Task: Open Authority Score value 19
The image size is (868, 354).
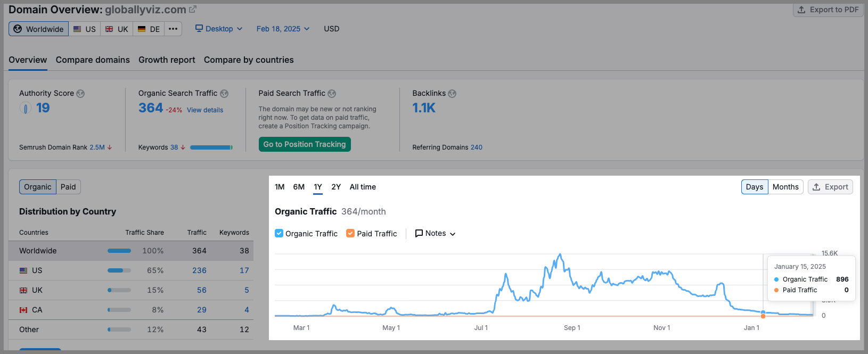Action: point(43,108)
